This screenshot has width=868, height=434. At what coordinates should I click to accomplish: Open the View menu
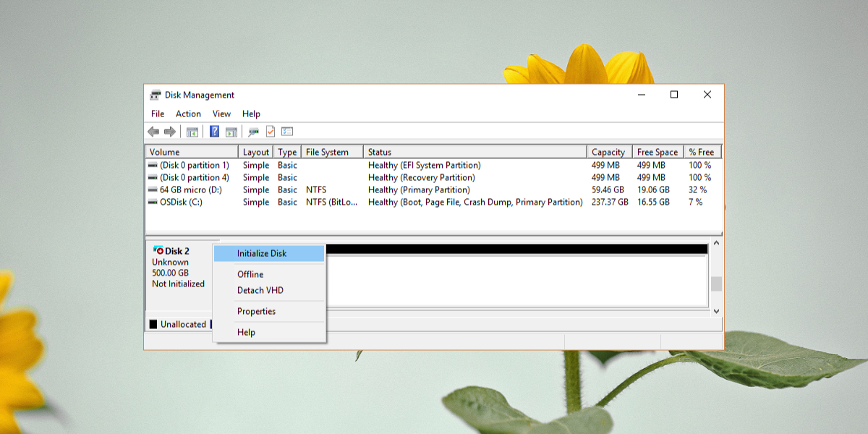point(221,114)
